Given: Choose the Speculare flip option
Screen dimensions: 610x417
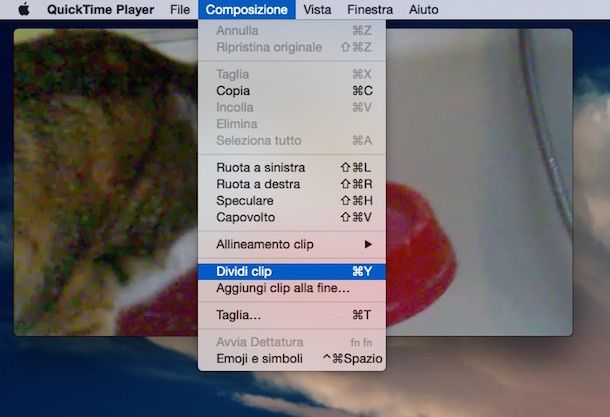Looking at the screenshot, I should [292, 201].
